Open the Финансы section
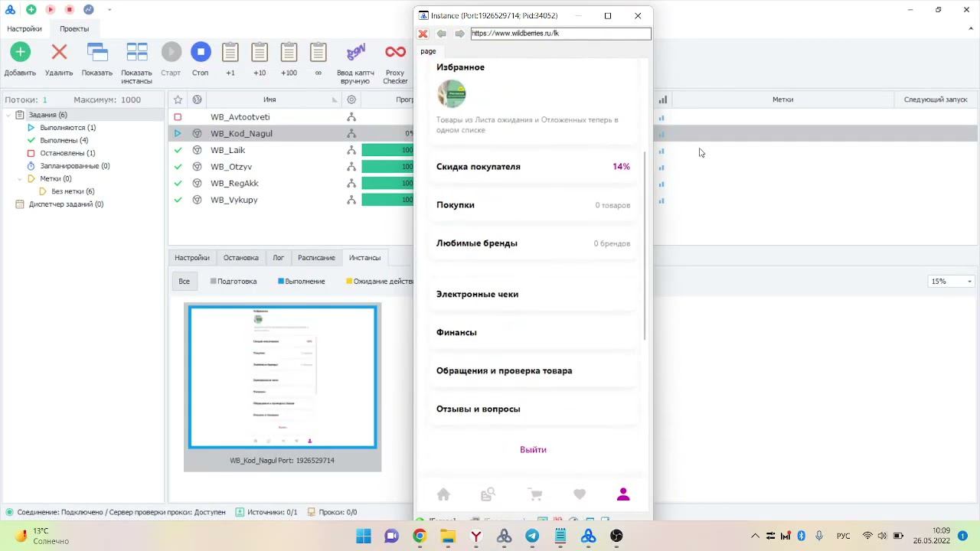The width and height of the screenshot is (980, 551). pyautogui.click(x=533, y=332)
